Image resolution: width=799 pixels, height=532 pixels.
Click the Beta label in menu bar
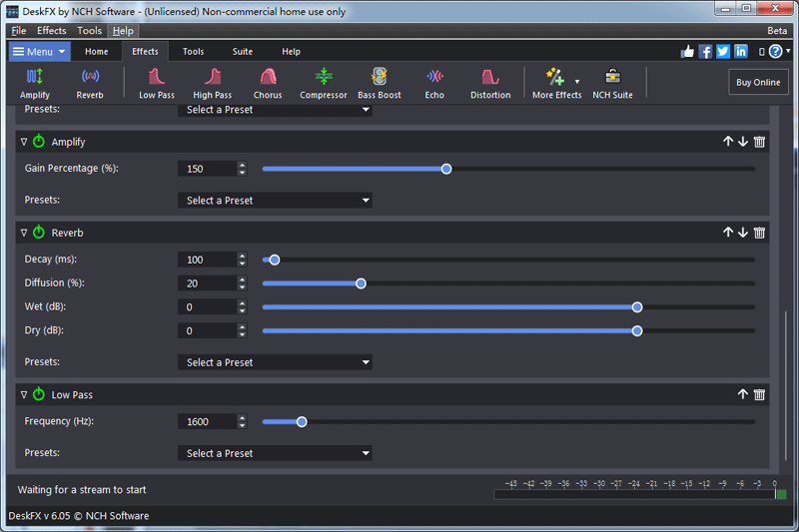[x=777, y=31]
